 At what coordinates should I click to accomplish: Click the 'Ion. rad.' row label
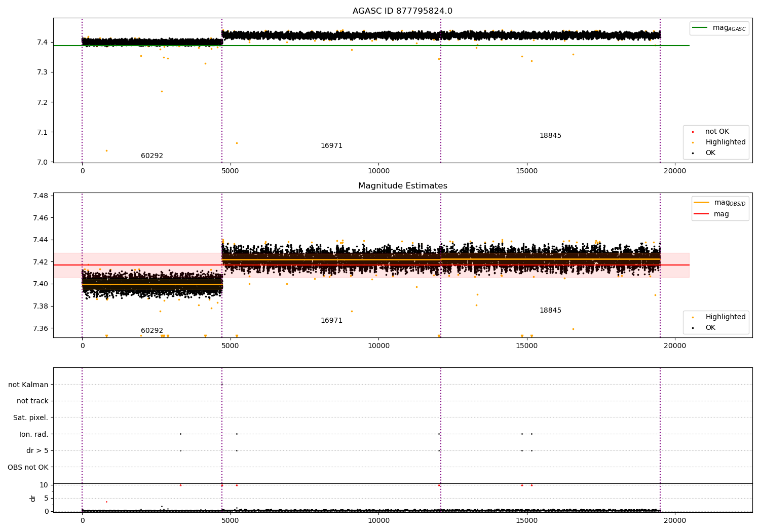pos(34,434)
